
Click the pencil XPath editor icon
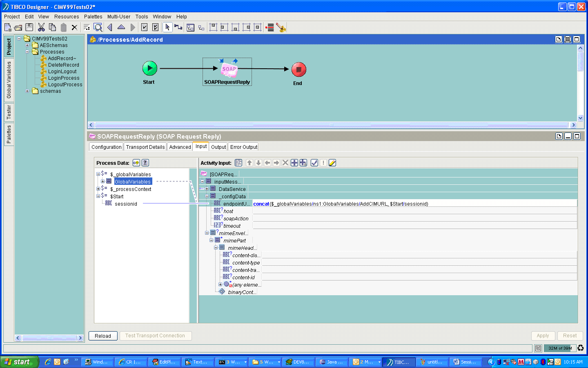tap(332, 163)
